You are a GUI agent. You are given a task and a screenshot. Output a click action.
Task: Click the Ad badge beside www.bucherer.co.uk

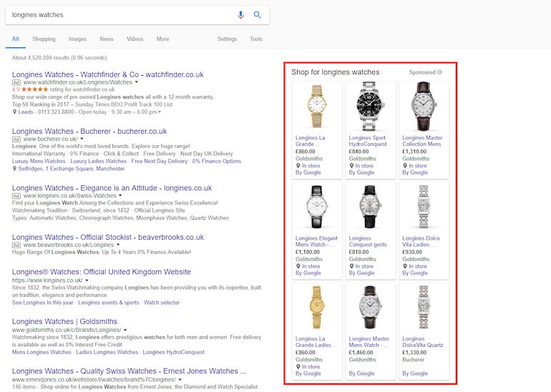click(16, 139)
